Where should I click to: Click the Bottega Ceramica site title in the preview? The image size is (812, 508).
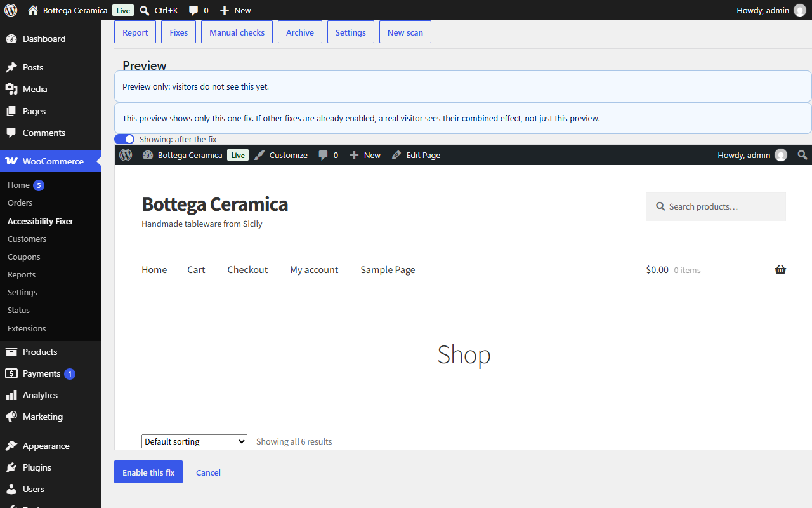[x=214, y=204]
